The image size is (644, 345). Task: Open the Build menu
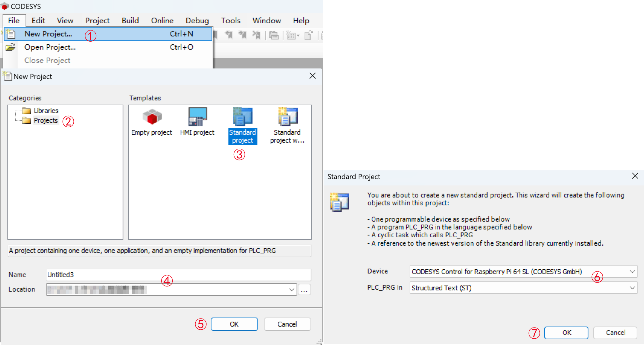click(130, 21)
